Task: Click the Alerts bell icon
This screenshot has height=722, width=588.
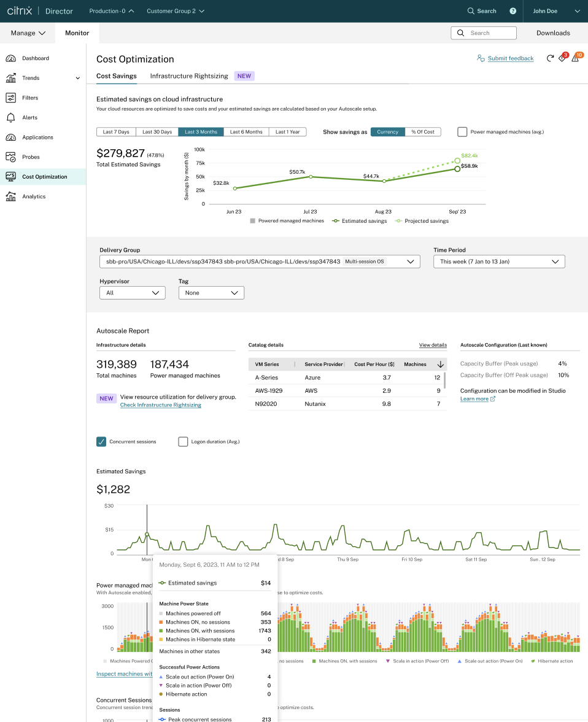Action: click(10, 117)
